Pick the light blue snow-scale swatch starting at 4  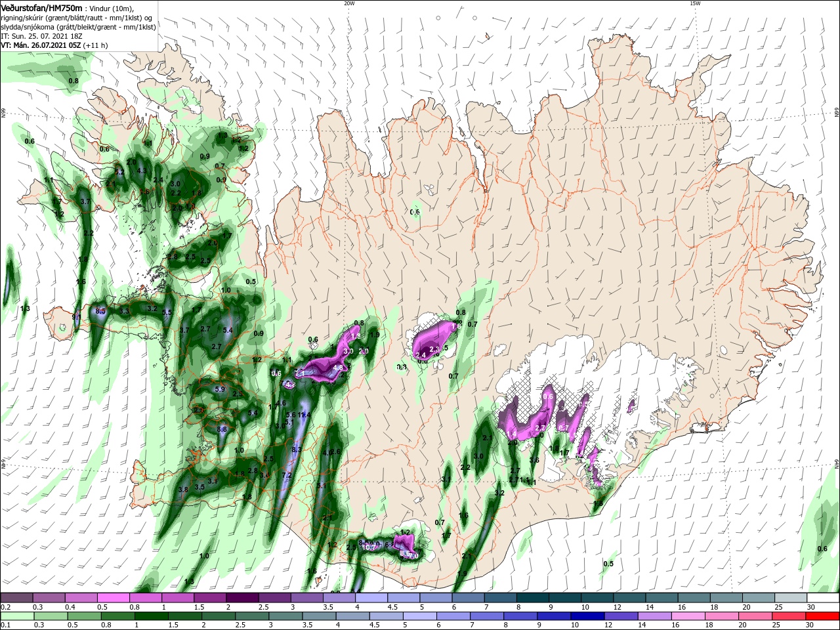371,597
